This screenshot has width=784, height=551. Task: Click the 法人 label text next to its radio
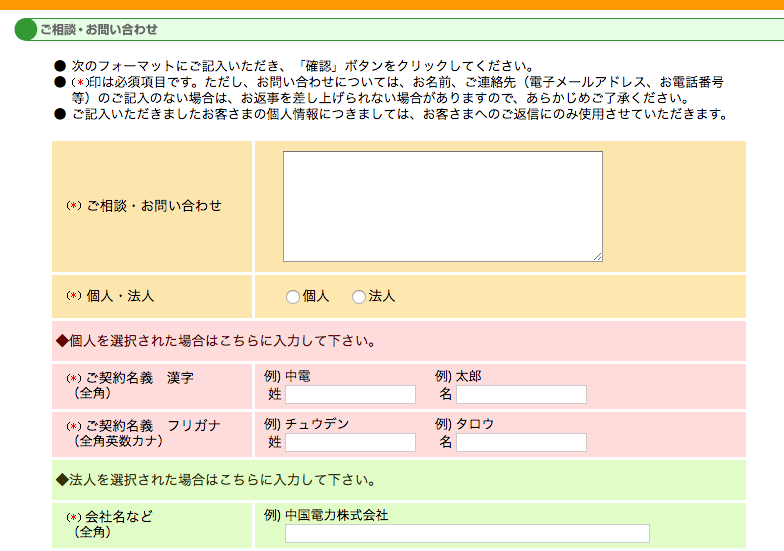382,296
